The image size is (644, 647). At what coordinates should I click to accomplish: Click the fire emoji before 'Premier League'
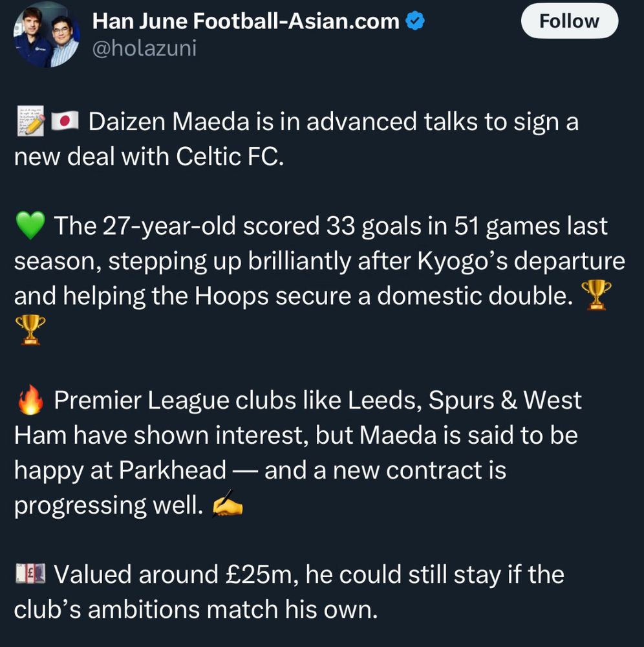pyautogui.click(x=31, y=399)
